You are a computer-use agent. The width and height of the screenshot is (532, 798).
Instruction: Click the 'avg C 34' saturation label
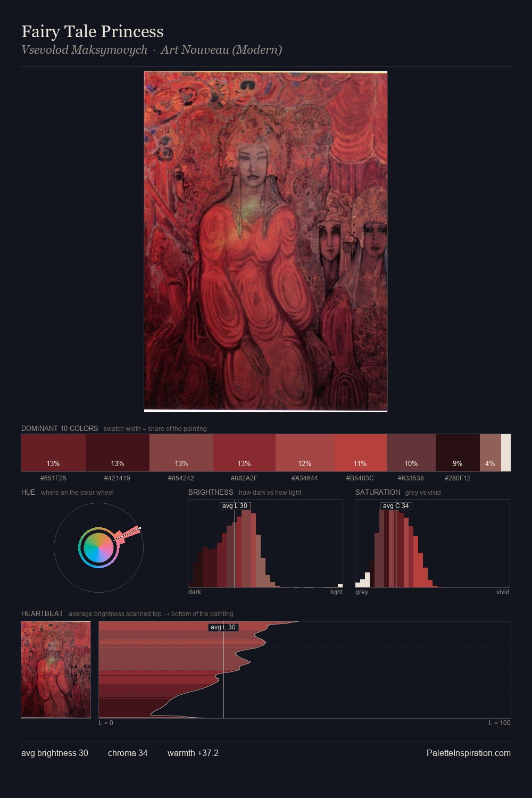tap(396, 506)
